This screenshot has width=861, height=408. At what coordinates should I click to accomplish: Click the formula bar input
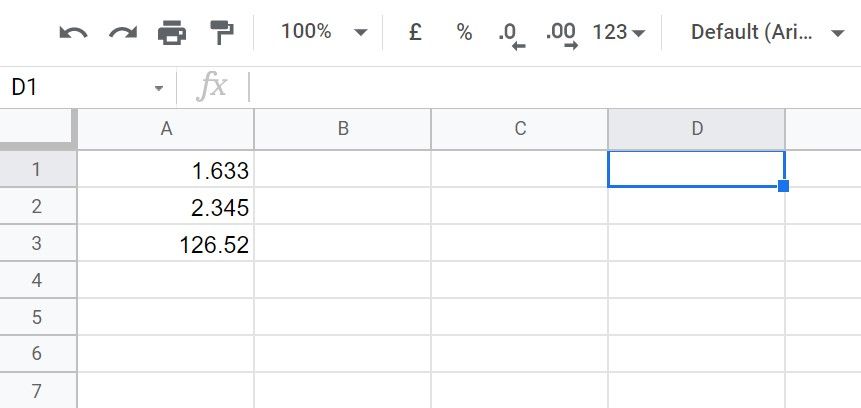(550, 88)
